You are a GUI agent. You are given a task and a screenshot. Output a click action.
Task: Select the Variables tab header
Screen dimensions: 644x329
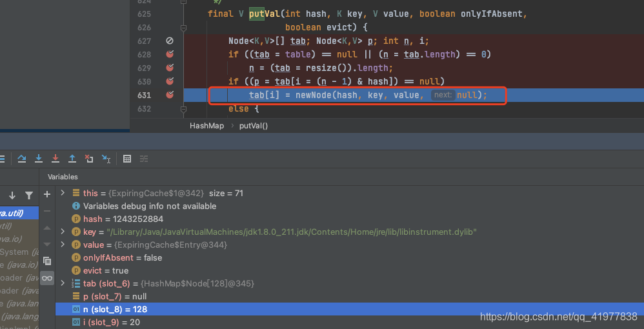coord(63,177)
